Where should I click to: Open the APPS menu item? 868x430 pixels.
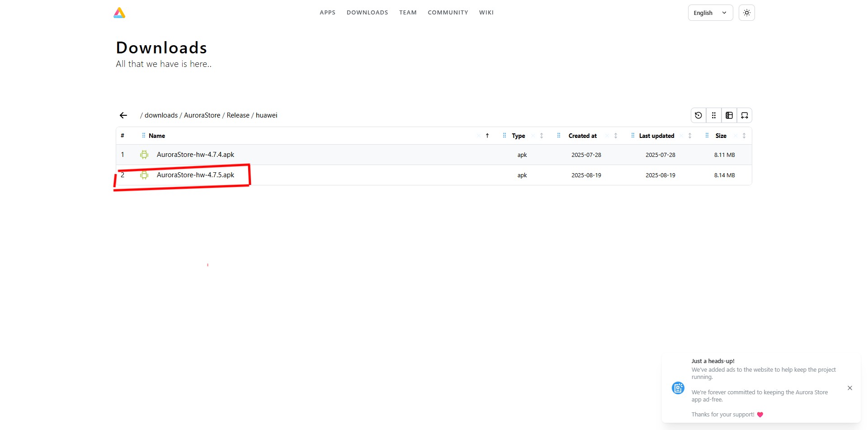pos(327,13)
